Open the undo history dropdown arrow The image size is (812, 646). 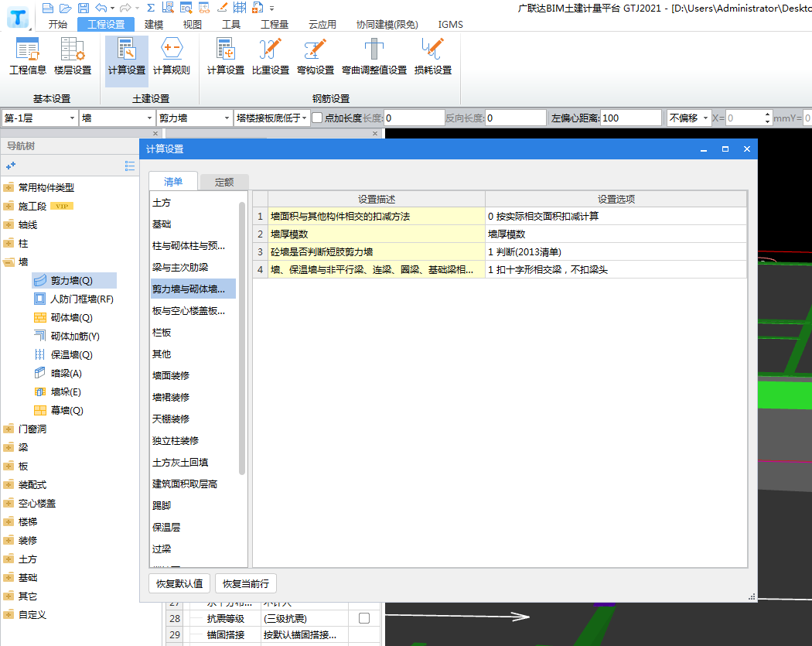click(112, 8)
